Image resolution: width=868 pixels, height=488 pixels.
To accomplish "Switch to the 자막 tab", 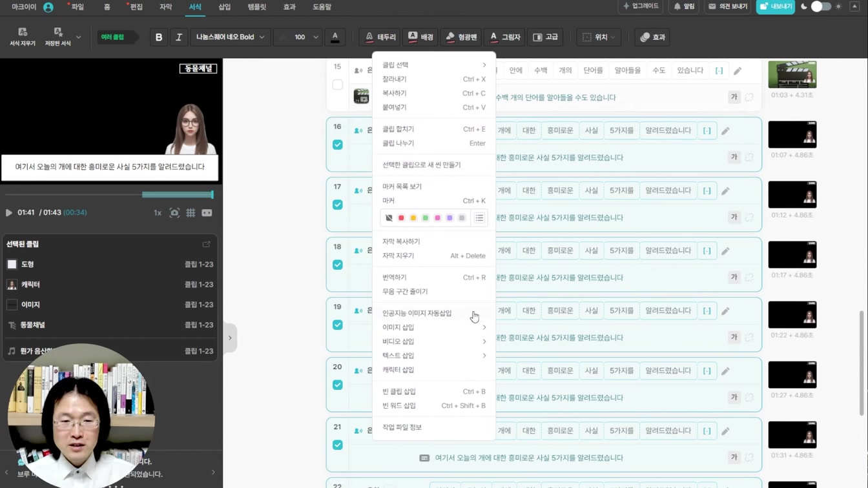I will point(166,7).
